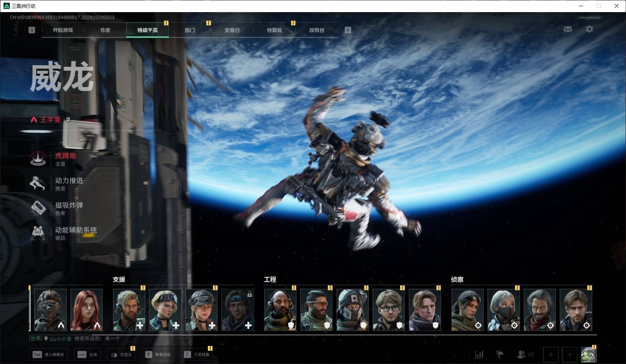Viewport: 626px width, 364px height.
Task: Click the 查看技能 button
Action: 158,355
